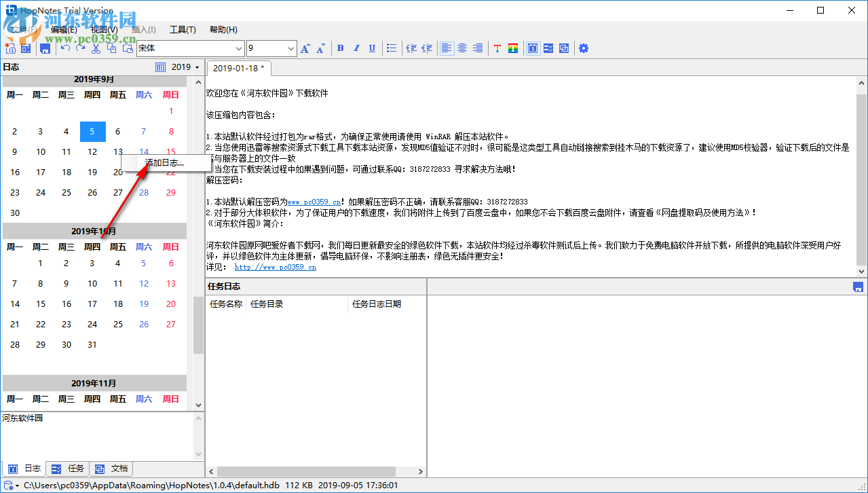Redo the last action
868x493 pixels.
[80, 48]
